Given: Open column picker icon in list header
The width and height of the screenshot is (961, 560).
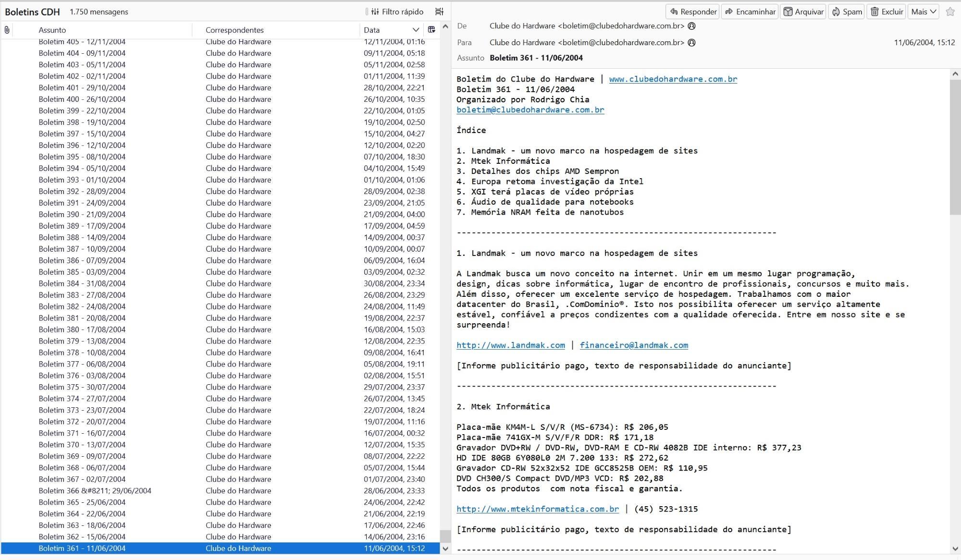Looking at the screenshot, I should pyautogui.click(x=431, y=30).
